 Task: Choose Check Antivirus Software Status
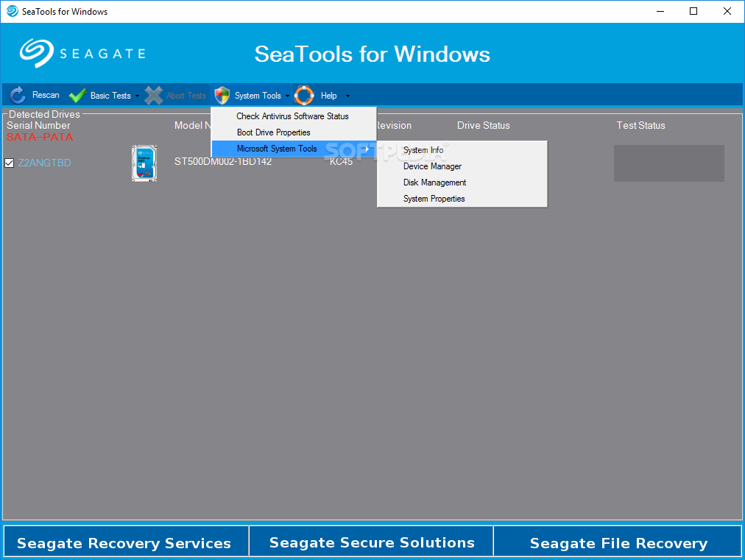[294, 116]
